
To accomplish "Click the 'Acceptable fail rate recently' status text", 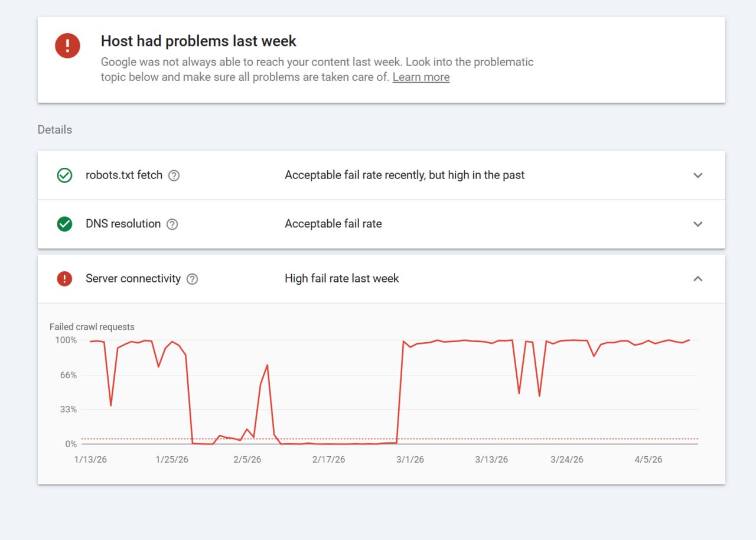I will click(x=405, y=175).
